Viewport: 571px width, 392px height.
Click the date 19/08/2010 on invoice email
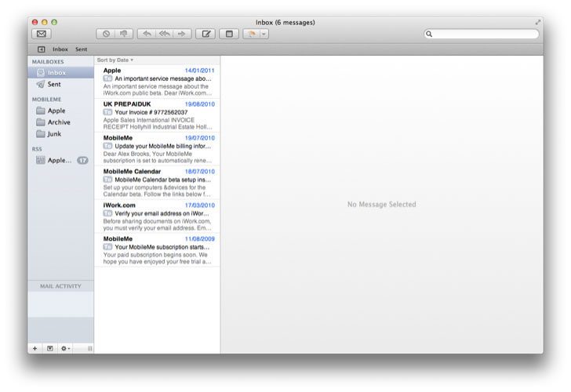pyautogui.click(x=199, y=104)
